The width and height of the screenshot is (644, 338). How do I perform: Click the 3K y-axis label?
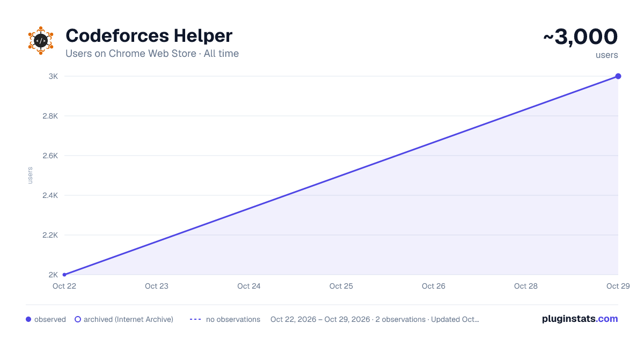tap(53, 76)
